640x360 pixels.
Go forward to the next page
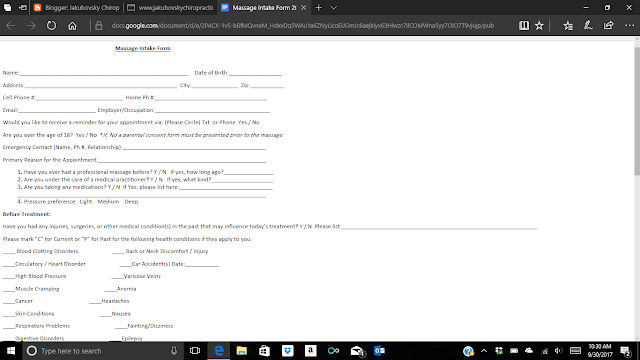tap(31, 26)
